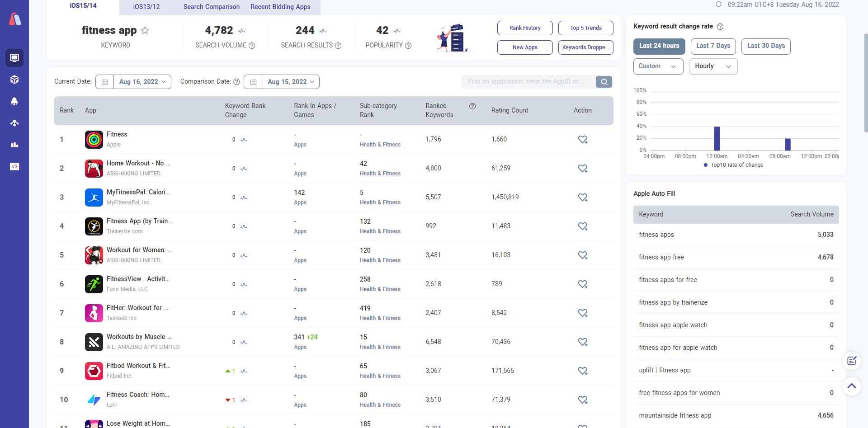868x428 pixels.
Task: Open Fitbod Workout app link
Action: pos(138,366)
